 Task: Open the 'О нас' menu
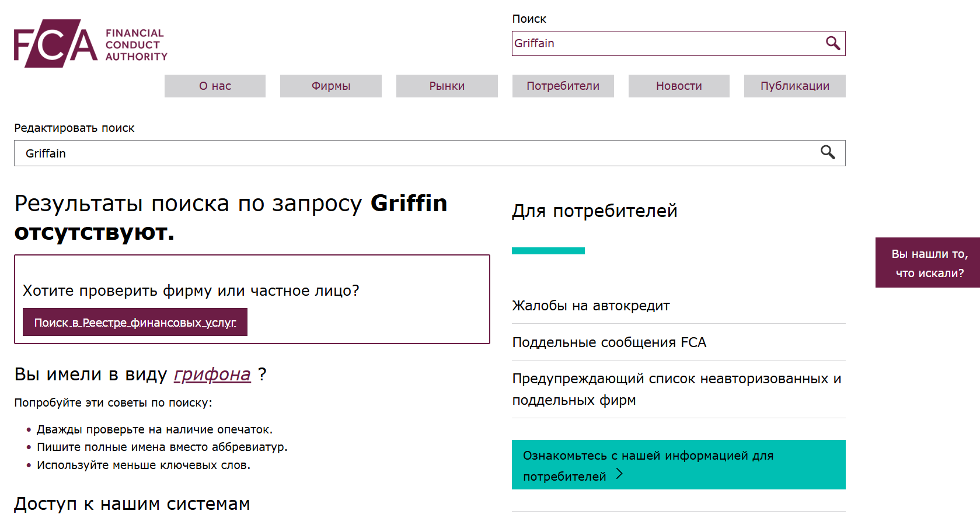[x=215, y=86]
